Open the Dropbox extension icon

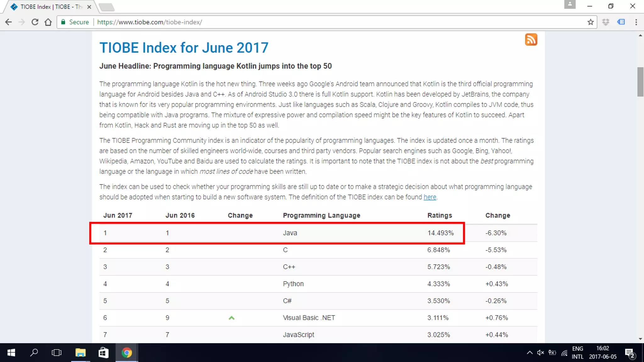tap(606, 22)
